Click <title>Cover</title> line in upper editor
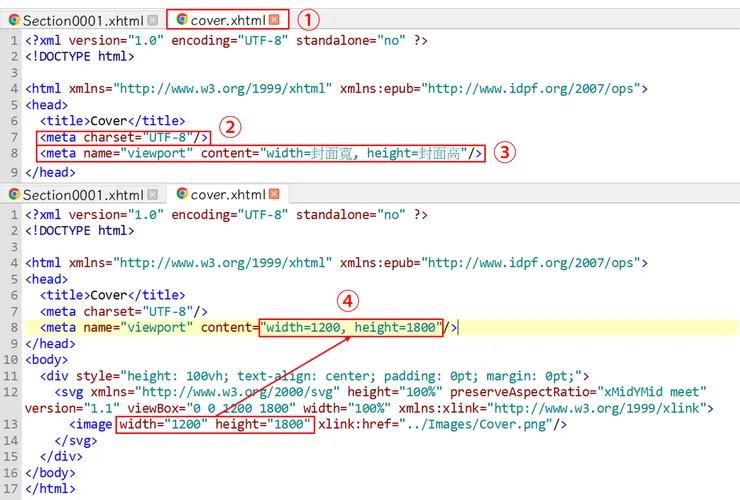The image size is (740, 500). pos(112,121)
